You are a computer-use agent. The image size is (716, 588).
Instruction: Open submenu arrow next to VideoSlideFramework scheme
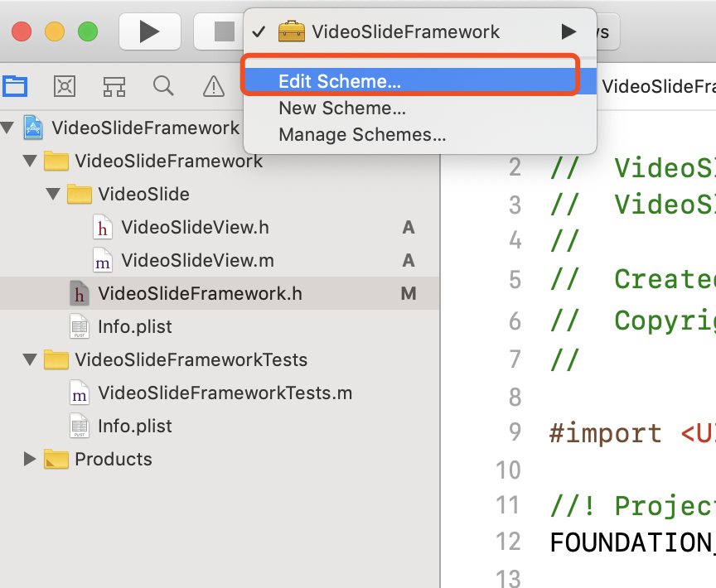[568, 32]
